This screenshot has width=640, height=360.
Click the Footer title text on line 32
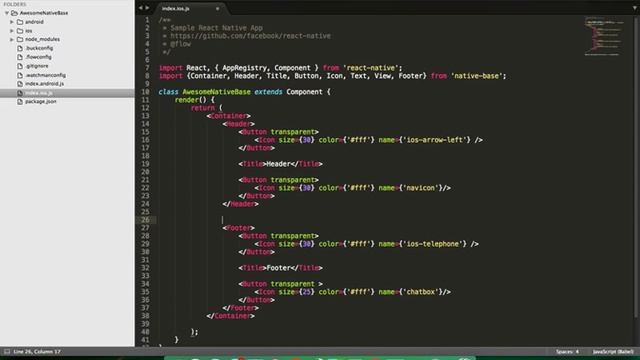[x=278, y=268]
